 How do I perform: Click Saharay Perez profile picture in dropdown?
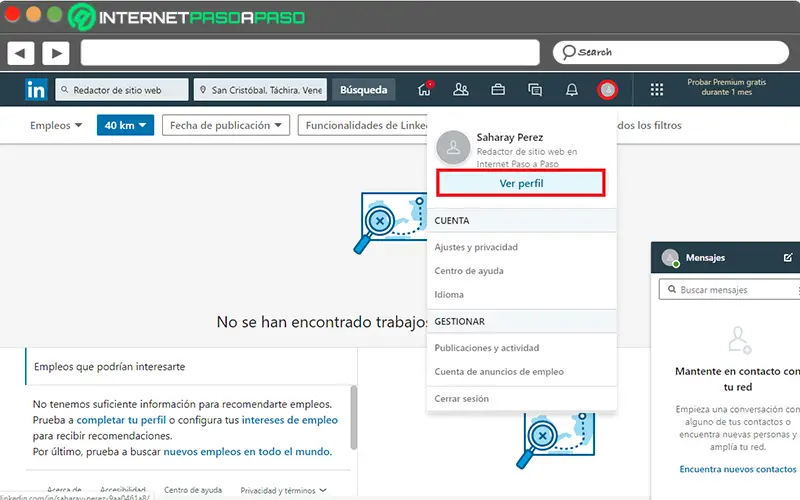453,147
